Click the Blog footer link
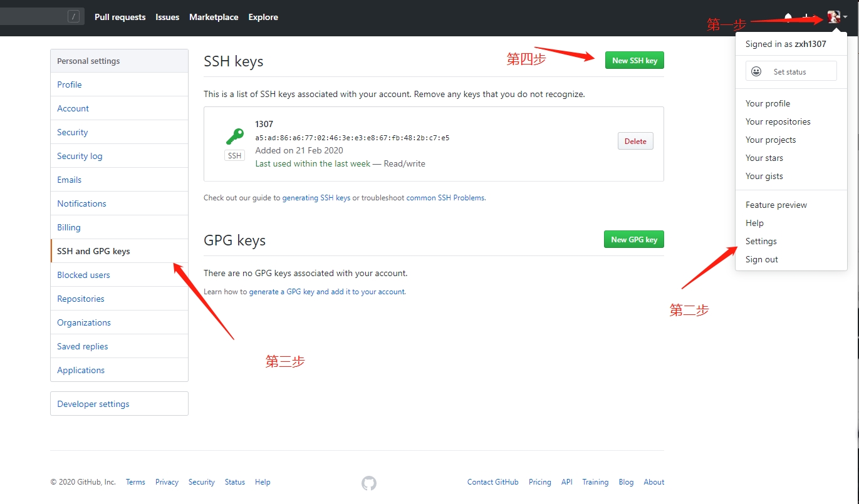859x504 pixels. (626, 482)
